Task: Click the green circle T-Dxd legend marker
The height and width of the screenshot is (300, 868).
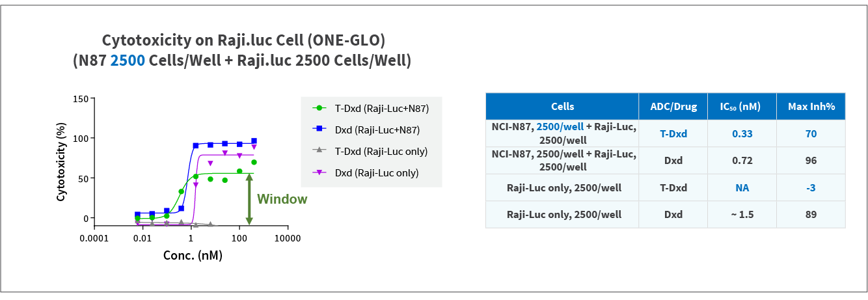Action: point(319,108)
